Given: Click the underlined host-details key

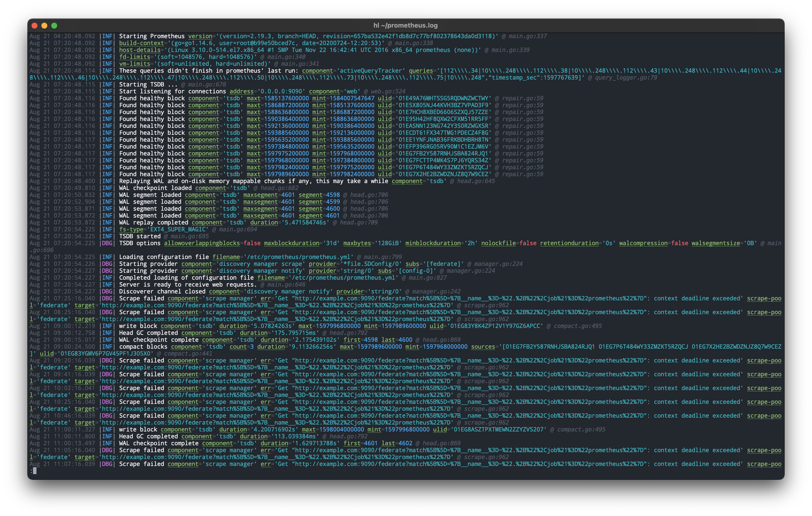Looking at the screenshot, I should click(140, 50).
